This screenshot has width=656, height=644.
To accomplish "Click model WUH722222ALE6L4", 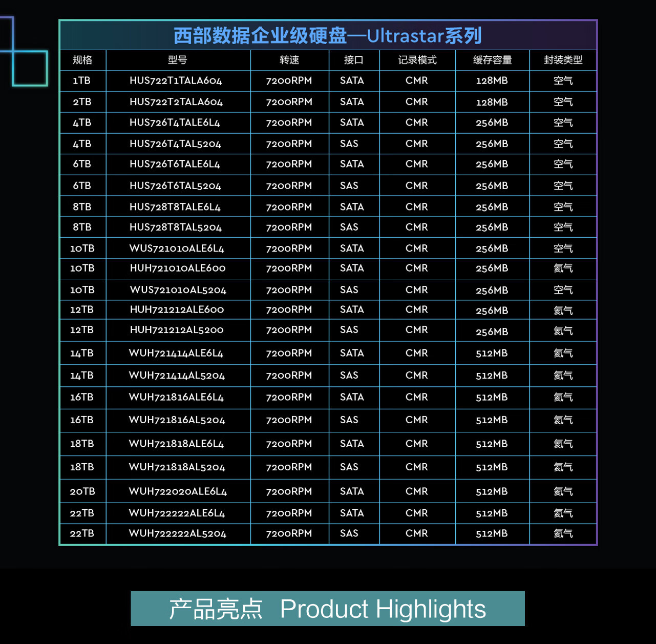I will click(x=177, y=513).
